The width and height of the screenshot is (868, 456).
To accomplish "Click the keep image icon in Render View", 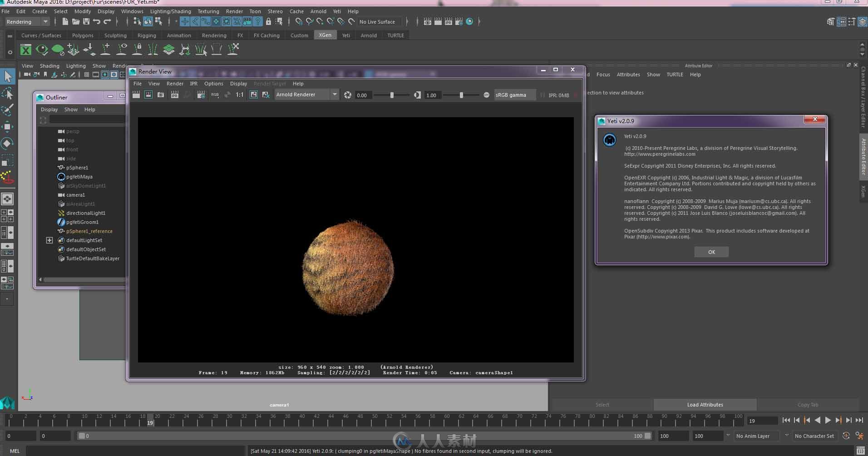I will [x=254, y=94].
